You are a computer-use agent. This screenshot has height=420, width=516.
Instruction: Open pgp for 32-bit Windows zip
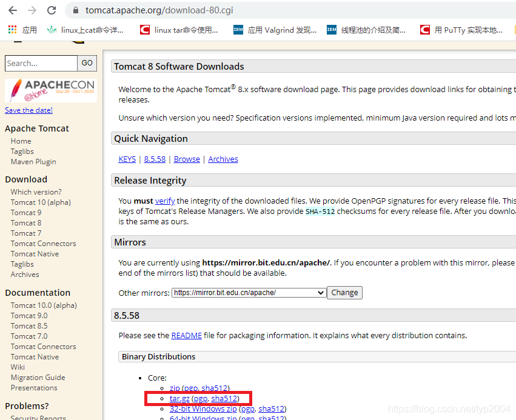coord(248,409)
